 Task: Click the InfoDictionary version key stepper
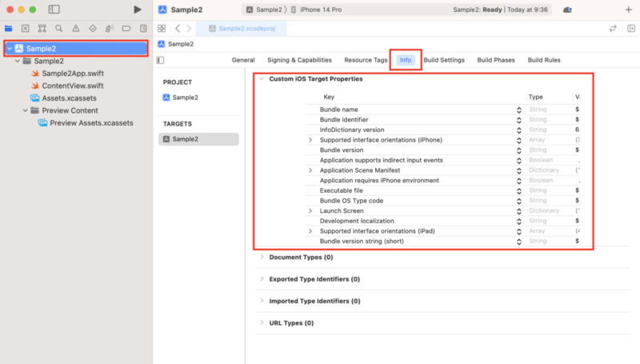click(x=518, y=130)
